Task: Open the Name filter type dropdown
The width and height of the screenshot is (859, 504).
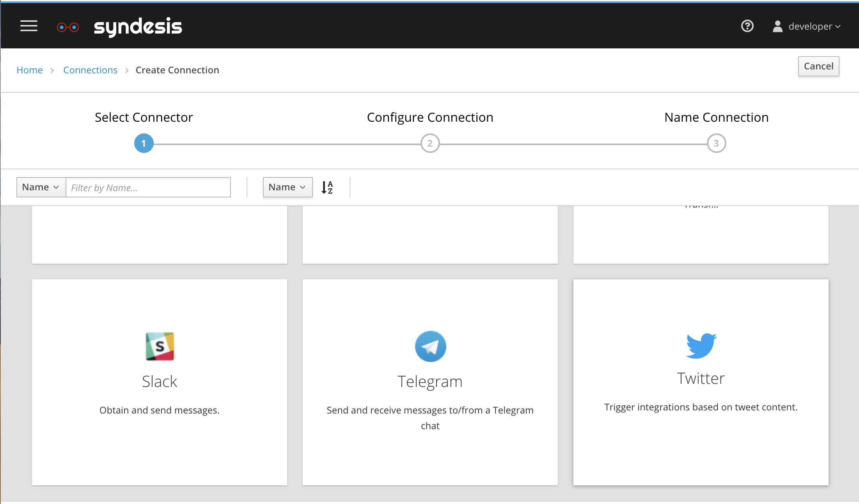Action: 41,187
